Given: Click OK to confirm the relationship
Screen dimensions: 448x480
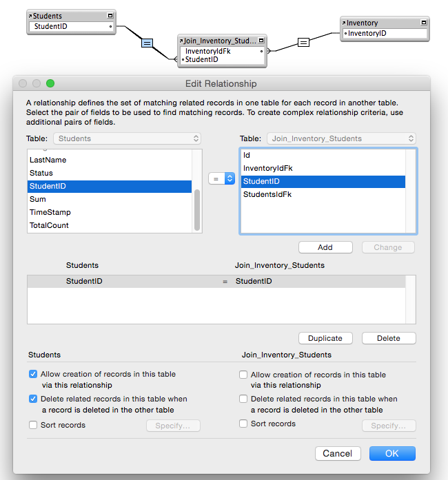Looking at the screenshot, I should tap(392, 453).
